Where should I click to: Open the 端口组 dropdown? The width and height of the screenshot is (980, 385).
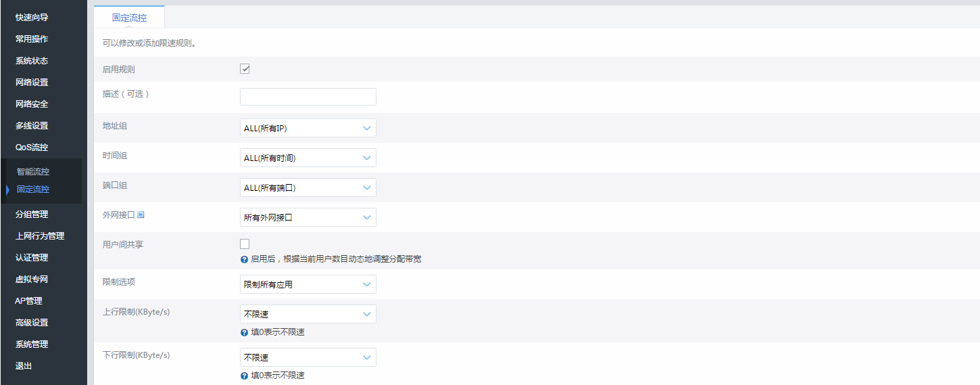coord(308,187)
